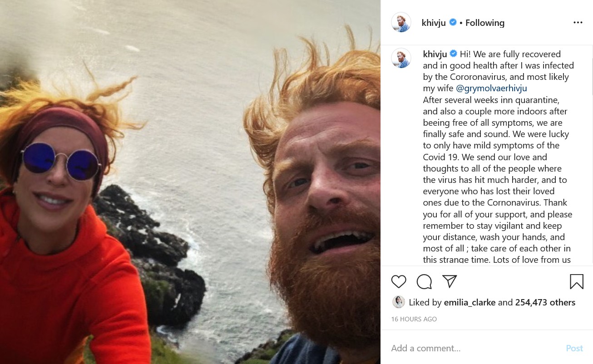
Task: Open the small liker avatar near likes
Action: click(x=398, y=302)
